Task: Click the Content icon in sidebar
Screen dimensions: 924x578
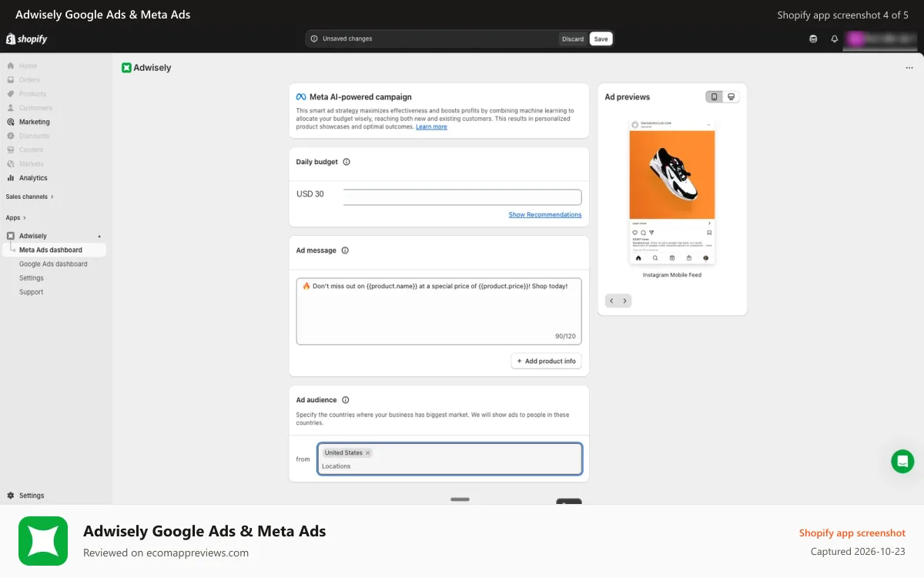Action: coord(11,150)
